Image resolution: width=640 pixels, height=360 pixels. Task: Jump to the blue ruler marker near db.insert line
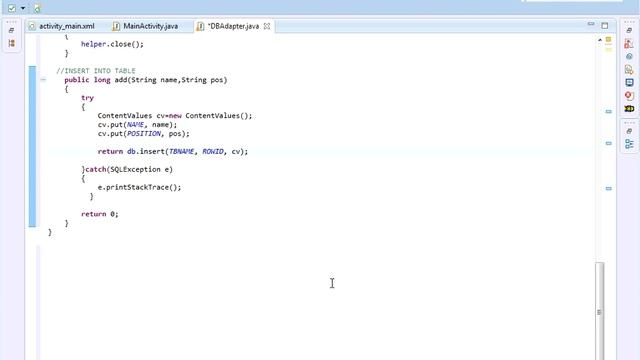pyautogui.click(x=609, y=143)
